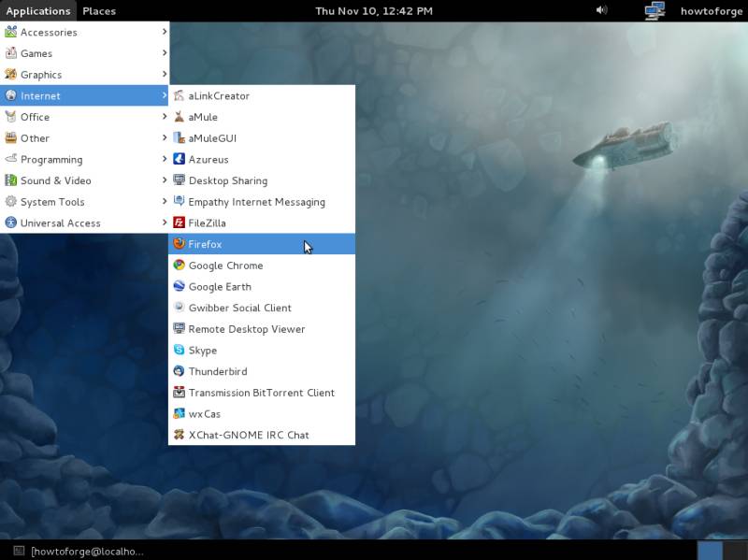
Task: Open the Places menu
Action: tap(99, 11)
